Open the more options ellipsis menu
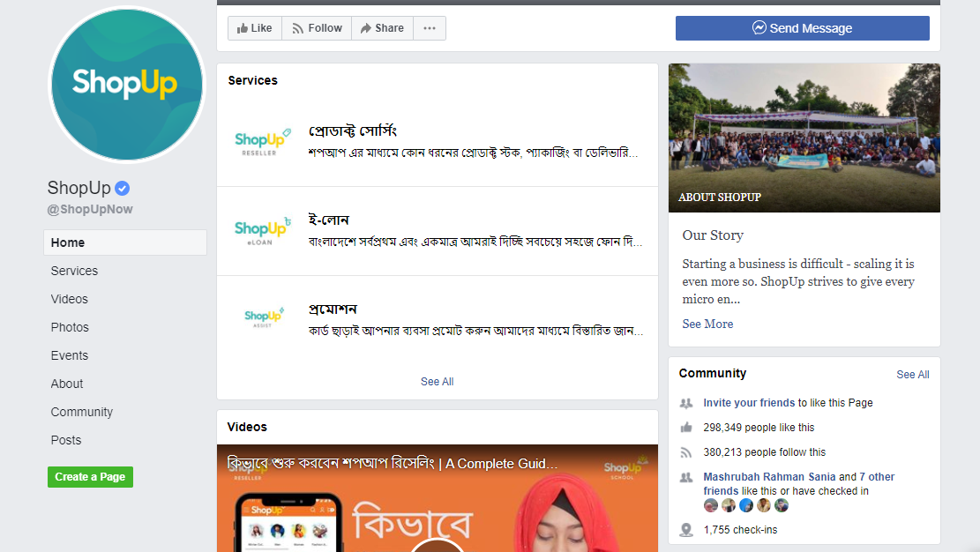This screenshot has width=980, height=552. pyautogui.click(x=430, y=27)
